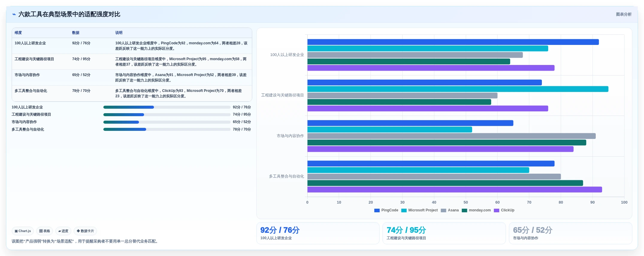Image resolution: width=644 pixels, height=256 pixels.
Task: Click the Microsoft Project bar in 工程建设与关键路径项目 group
Action: (x=458, y=89)
